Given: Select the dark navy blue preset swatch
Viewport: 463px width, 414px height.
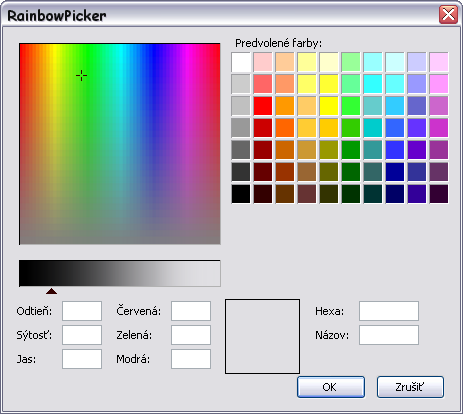Looking at the screenshot, I should coord(395,194).
